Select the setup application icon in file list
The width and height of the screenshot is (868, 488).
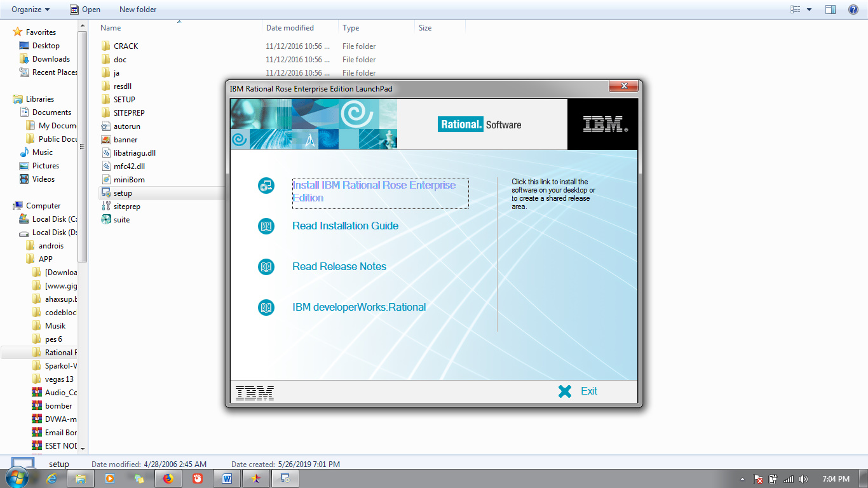click(106, 193)
